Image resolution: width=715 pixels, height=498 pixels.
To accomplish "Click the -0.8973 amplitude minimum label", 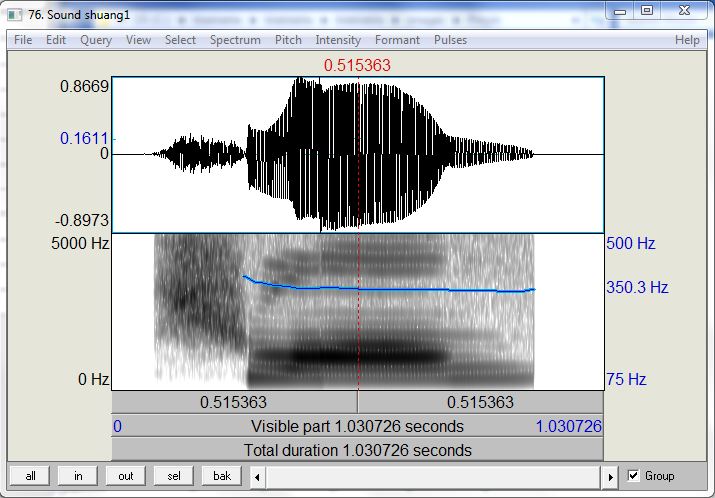I will (82, 221).
